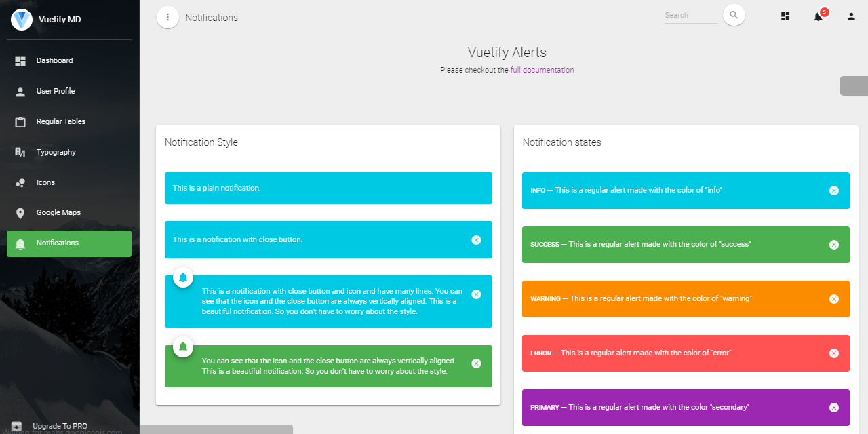The width and height of the screenshot is (868, 434).
Task: Click the INFO alert text
Action: (x=626, y=191)
